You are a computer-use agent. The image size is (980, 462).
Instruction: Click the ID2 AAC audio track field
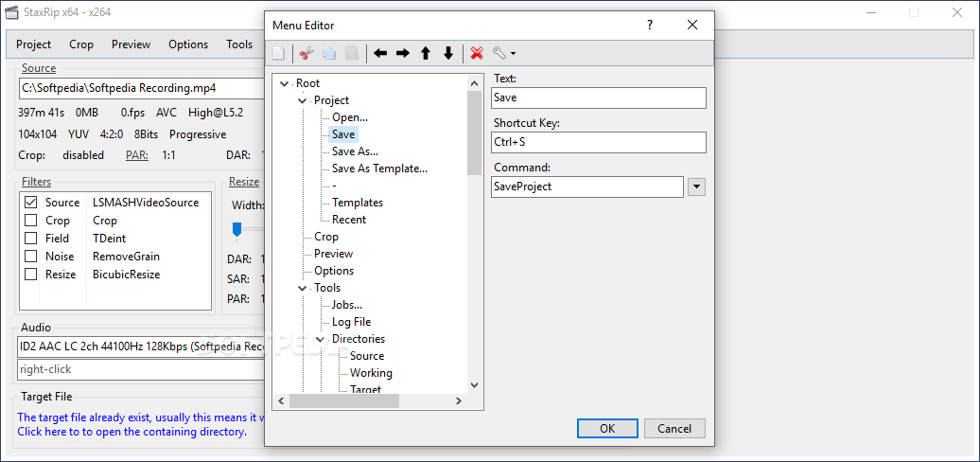pos(141,346)
